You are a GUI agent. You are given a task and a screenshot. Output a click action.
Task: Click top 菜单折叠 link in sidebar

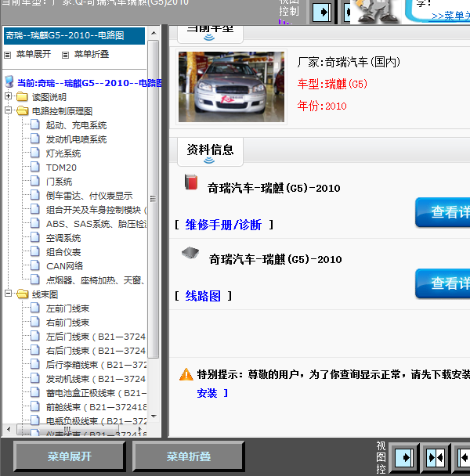click(x=92, y=54)
